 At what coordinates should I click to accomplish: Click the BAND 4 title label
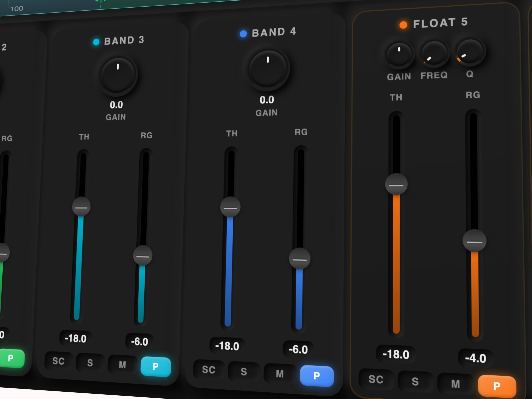(274, 32)
